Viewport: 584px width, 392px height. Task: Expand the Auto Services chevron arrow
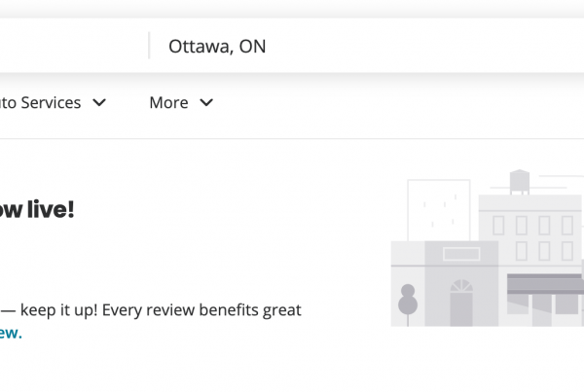99,102
